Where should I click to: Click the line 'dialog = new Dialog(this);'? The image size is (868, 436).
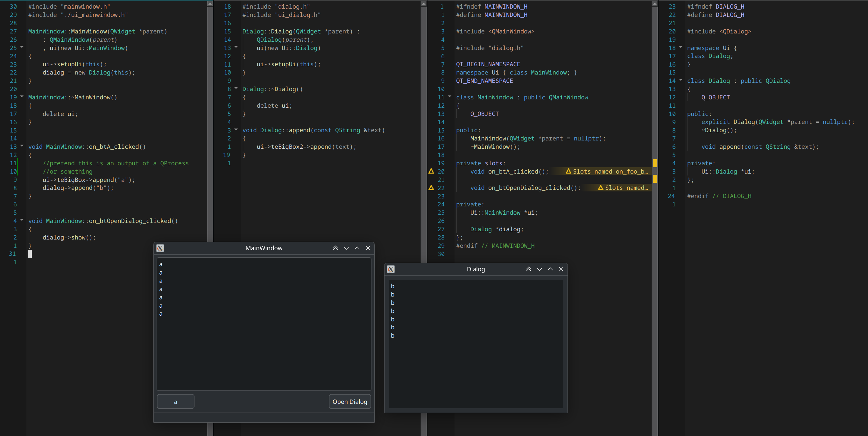(88, 73)
